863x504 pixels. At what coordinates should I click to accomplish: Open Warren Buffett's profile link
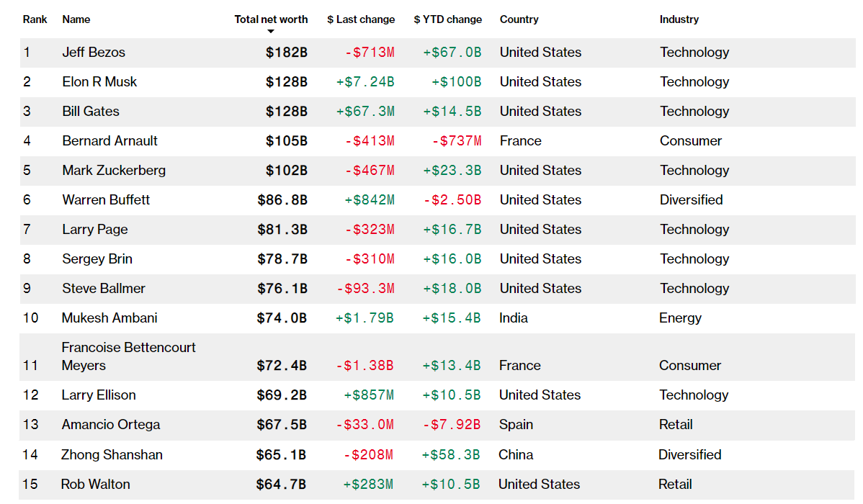tap(106, 199)
